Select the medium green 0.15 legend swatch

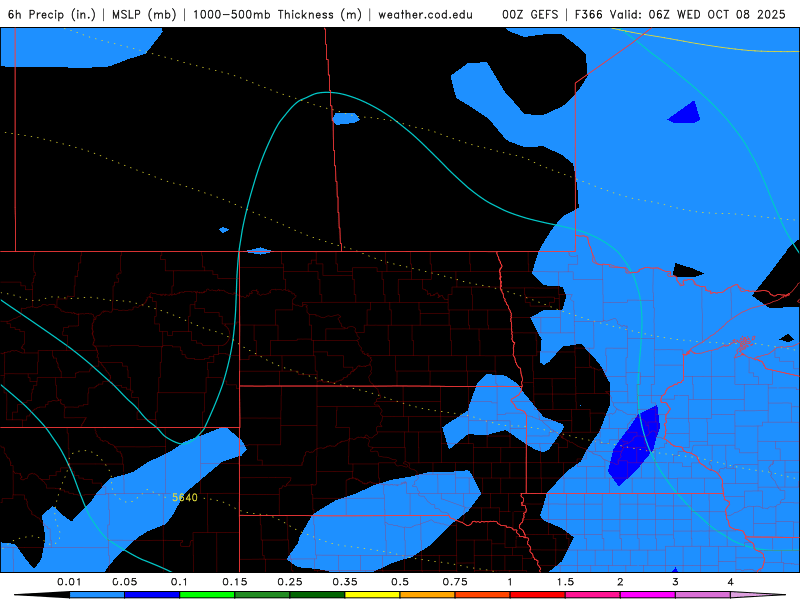pyautogui.click(x=262, y=595)
